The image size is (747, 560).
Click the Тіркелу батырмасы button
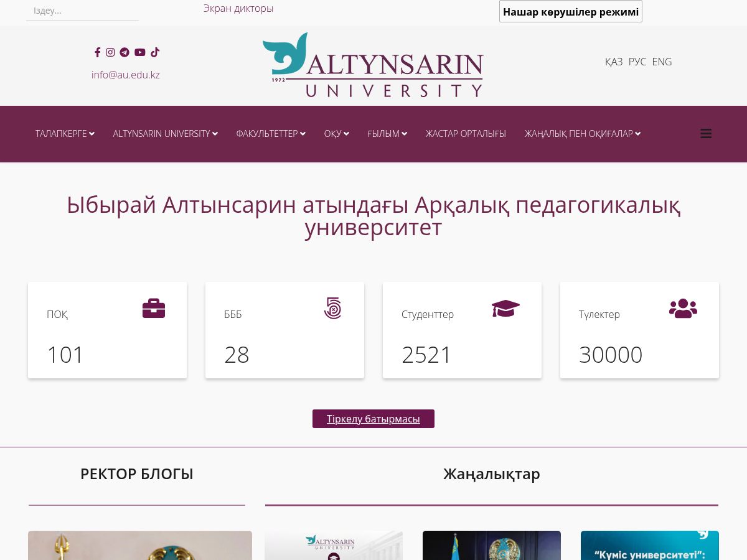click(374, 419)
